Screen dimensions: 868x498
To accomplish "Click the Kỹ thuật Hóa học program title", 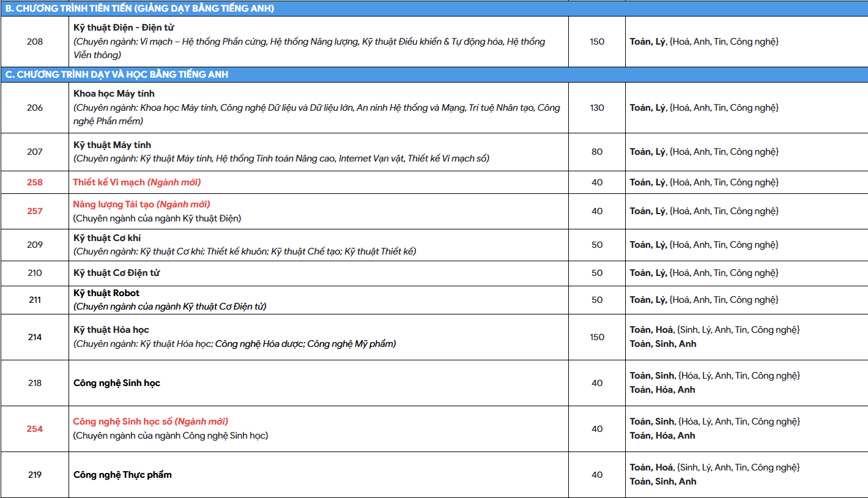I will click(x=111, y=330).
